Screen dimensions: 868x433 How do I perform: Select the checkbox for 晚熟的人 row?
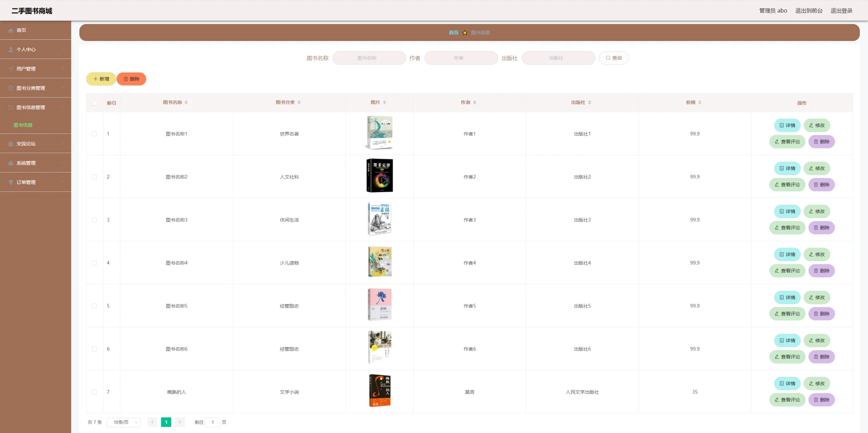pos(94,392)
